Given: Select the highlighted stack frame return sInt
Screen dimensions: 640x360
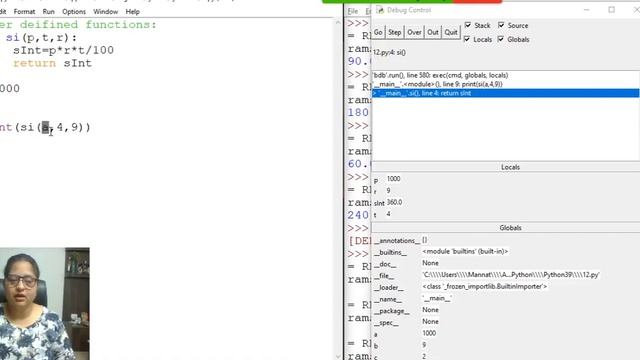Looking at the screenshot, I should 505,93.
